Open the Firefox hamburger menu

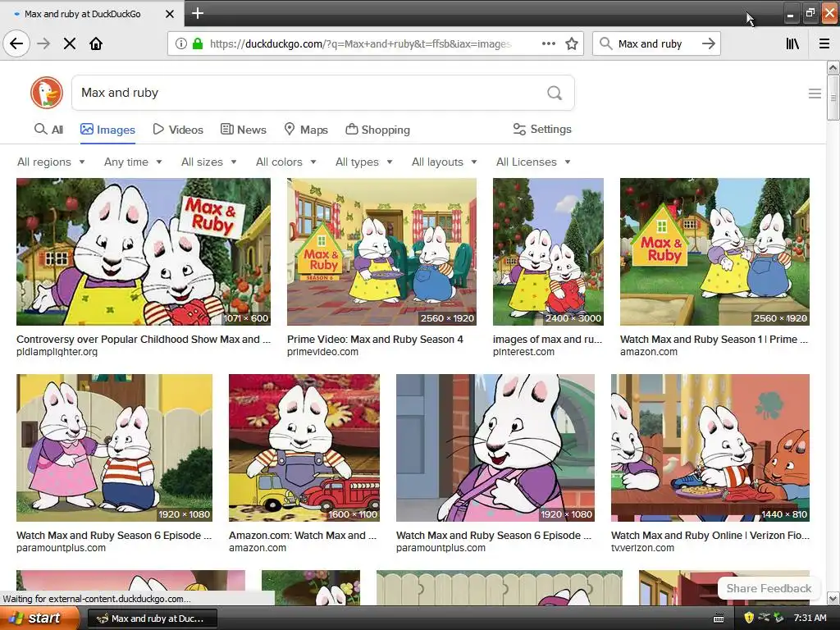point(824,43)
